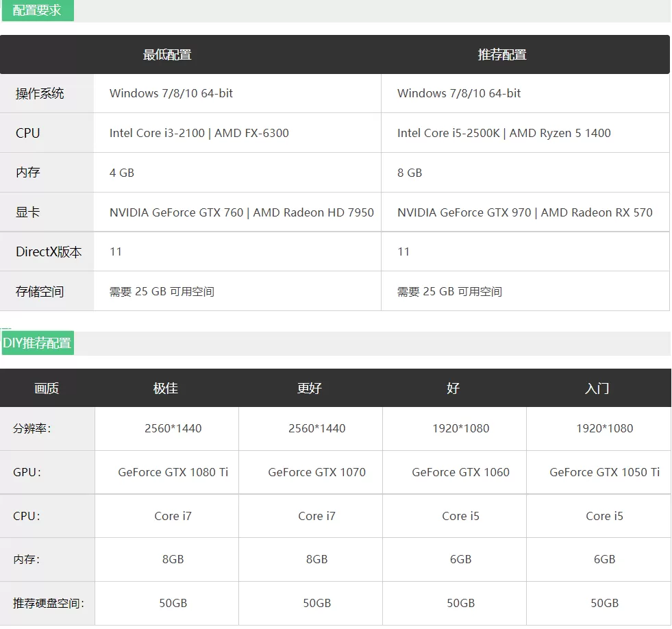Select the GeForce GTX 1060 cell
The height and width of the screenshot is (629, 672).
(461, 472)
